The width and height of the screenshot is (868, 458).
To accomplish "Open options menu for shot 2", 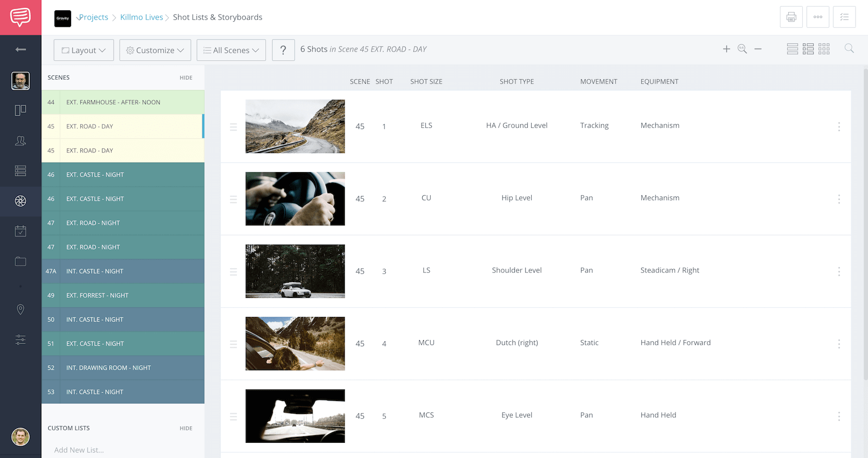I will pos(839,199).
